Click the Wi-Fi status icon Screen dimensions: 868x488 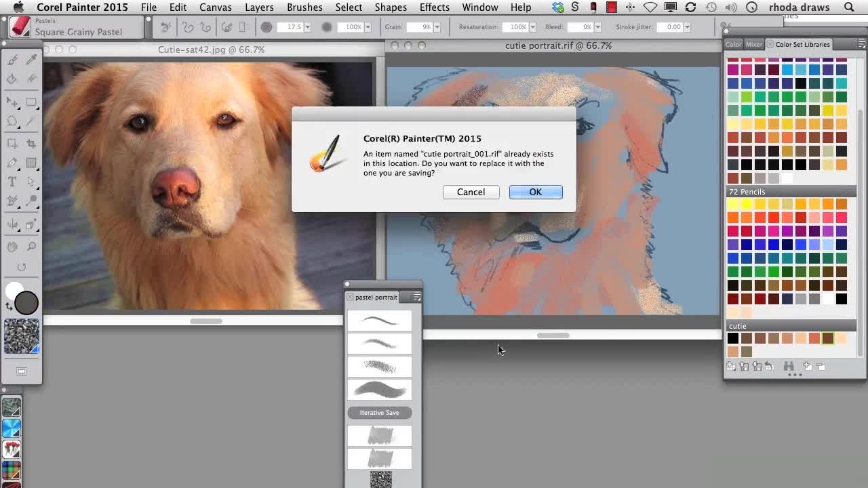(x=650, y=7)
